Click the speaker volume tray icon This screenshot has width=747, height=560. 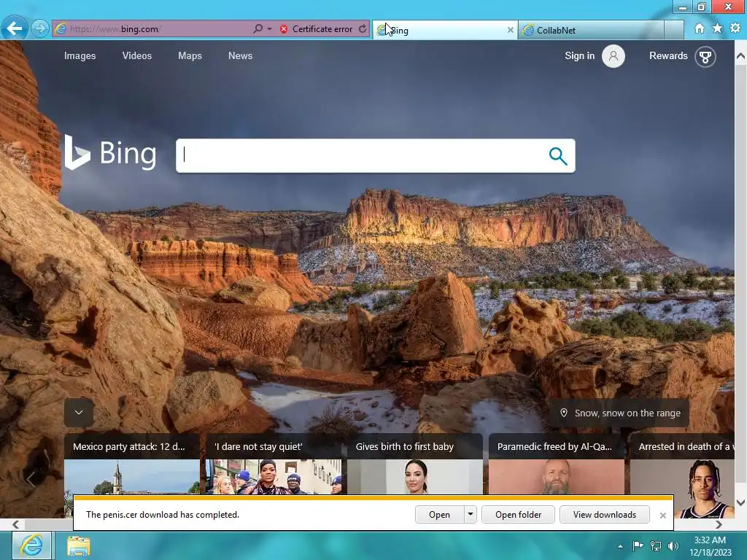(x=673, y=545)
